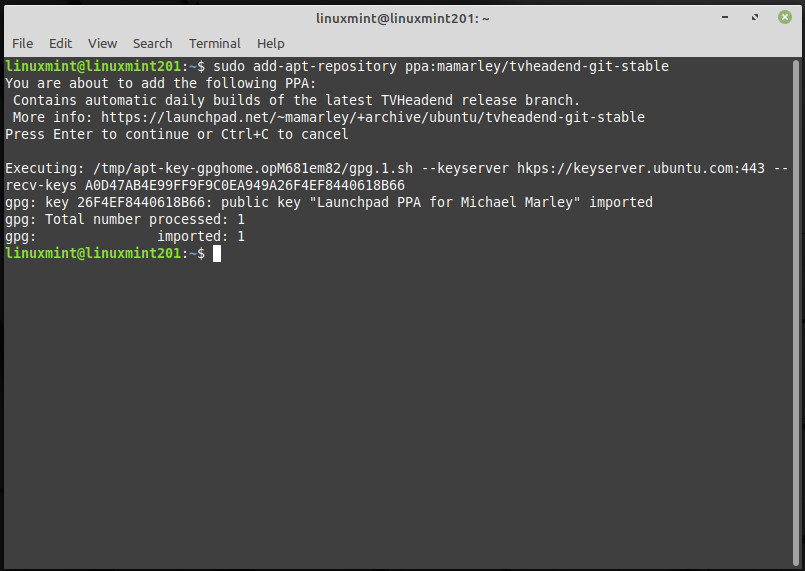Open the Edit menu
The image size is (805, 571).
tap(60, 43)
